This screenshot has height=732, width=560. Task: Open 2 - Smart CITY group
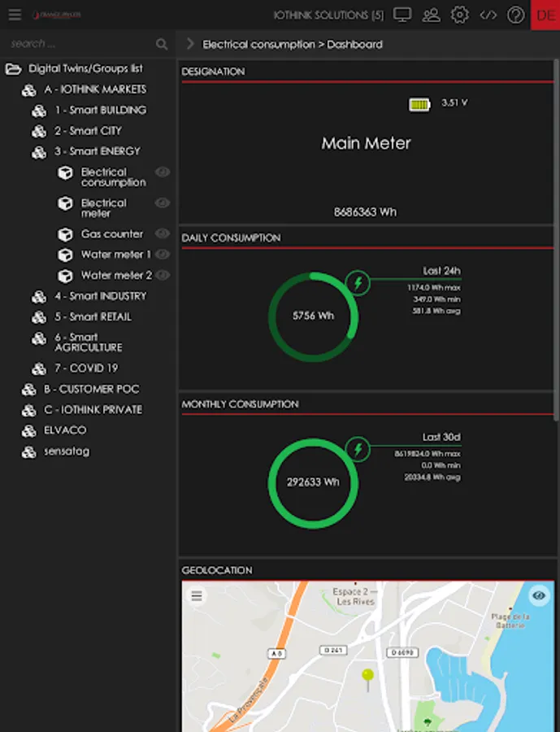[89, 131]
